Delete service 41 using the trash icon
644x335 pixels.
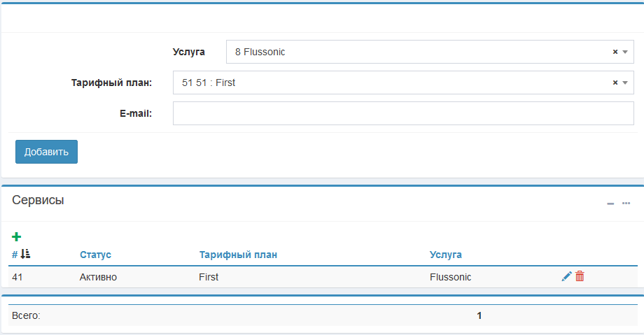(580, 277)
